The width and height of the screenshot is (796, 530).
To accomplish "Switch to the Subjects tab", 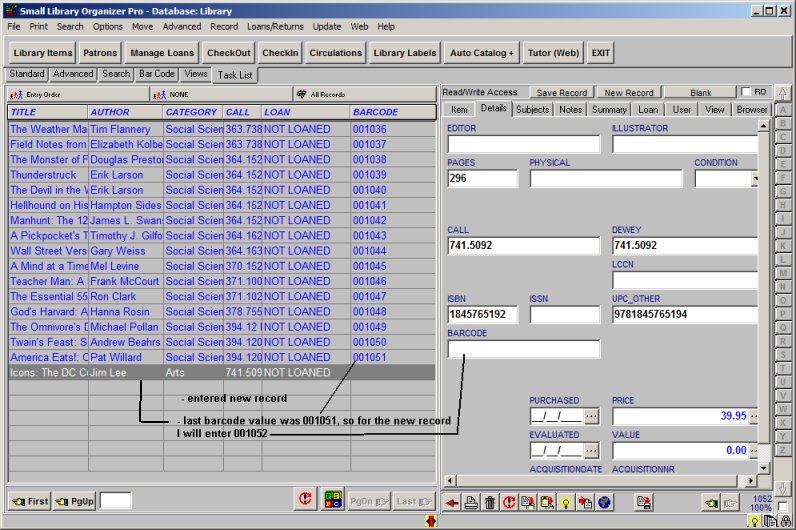I will pyautogui.click(x=533, y=110).
